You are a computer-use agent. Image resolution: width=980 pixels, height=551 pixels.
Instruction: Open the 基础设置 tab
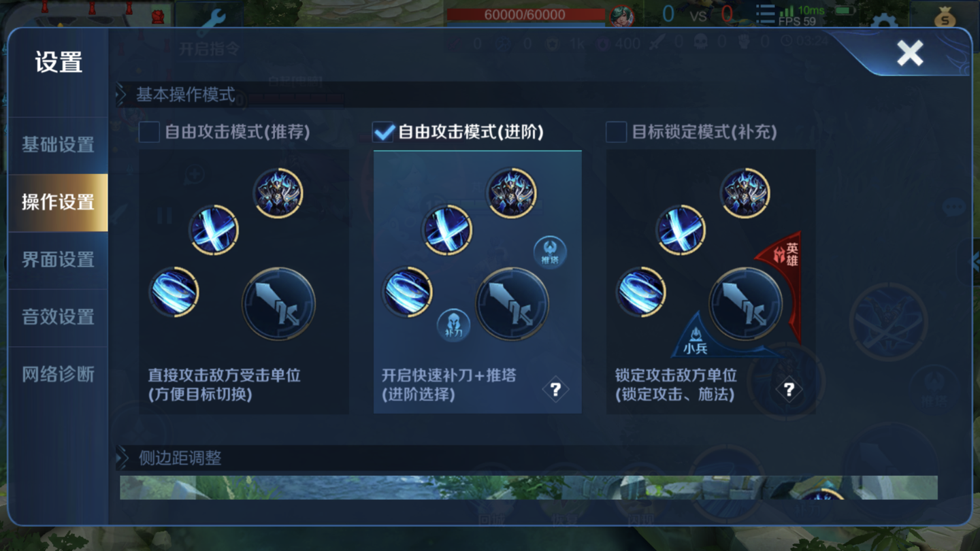58,145
